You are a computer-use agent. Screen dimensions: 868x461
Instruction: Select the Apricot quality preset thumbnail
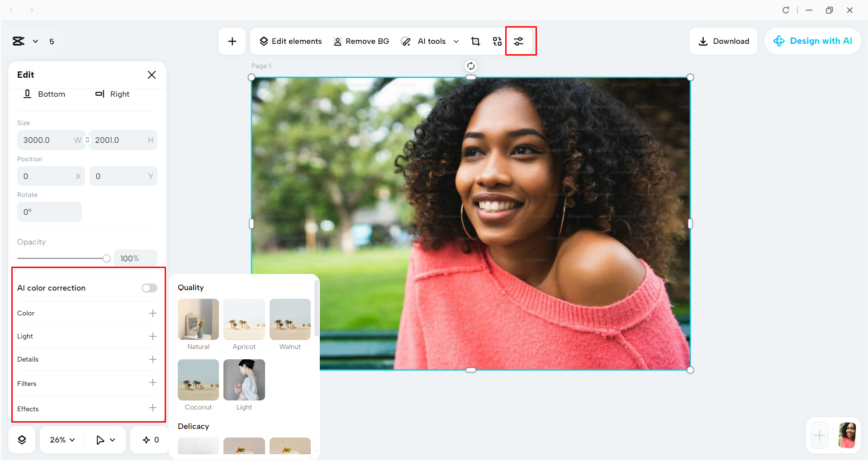click(x=244, y=320)
